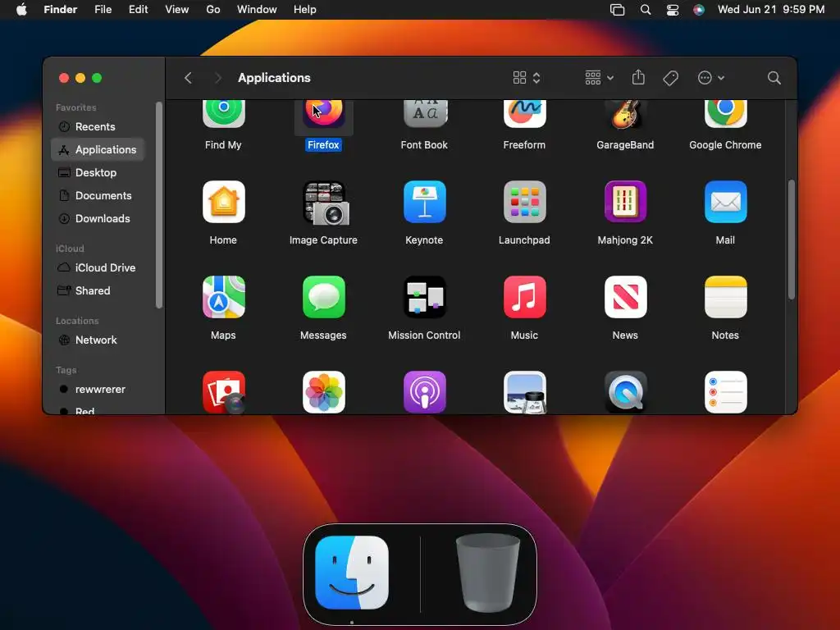Image resolution: width=840 pixels, height=630 pixels.
Task: Open the Font Book app icon
Action: 424,113
